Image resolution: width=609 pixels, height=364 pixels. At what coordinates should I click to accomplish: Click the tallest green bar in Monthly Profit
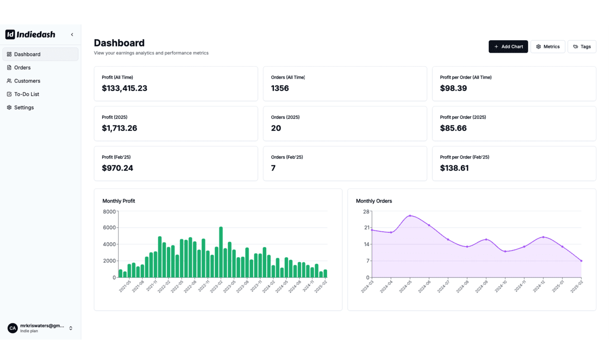221,252
